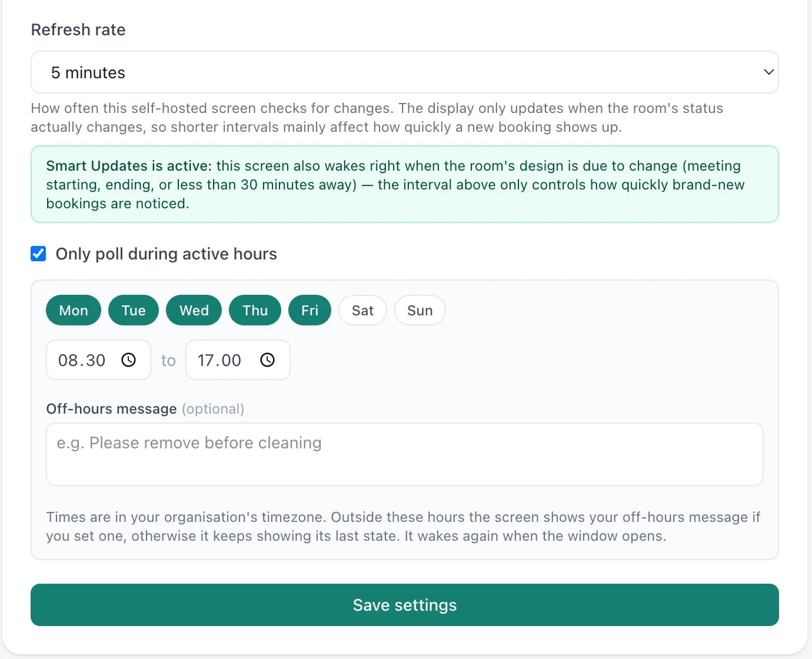Focus the Off-hours message text box
Screen dimensions: 812x659
coord(405,454)
